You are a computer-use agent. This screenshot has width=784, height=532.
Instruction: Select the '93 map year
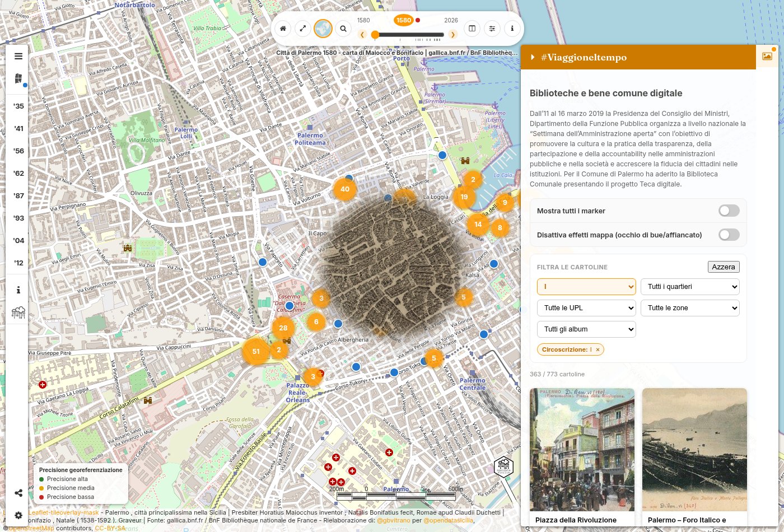pos(19,218)
